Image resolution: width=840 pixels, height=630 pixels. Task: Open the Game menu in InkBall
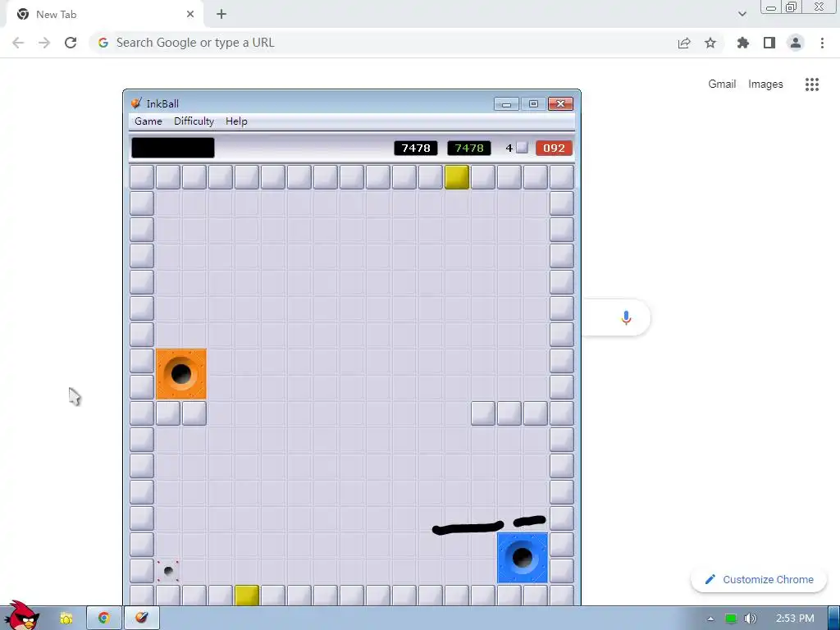(x=148, y=121)
